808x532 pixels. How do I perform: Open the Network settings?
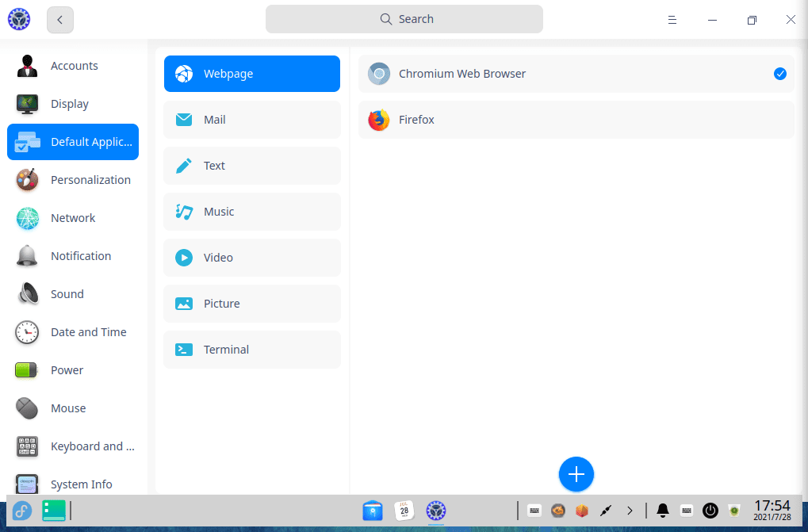click(x=73, y=218)
